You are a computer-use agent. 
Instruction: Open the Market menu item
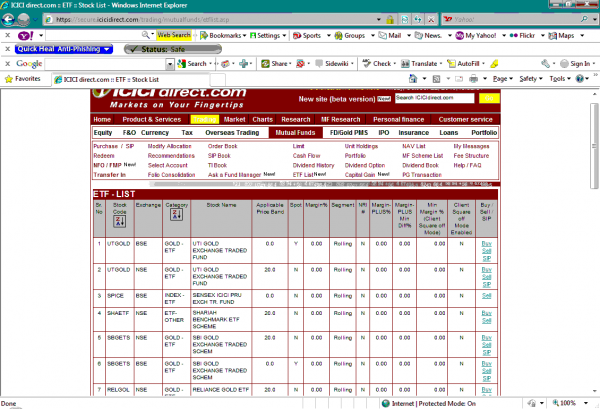coord(235,119)
